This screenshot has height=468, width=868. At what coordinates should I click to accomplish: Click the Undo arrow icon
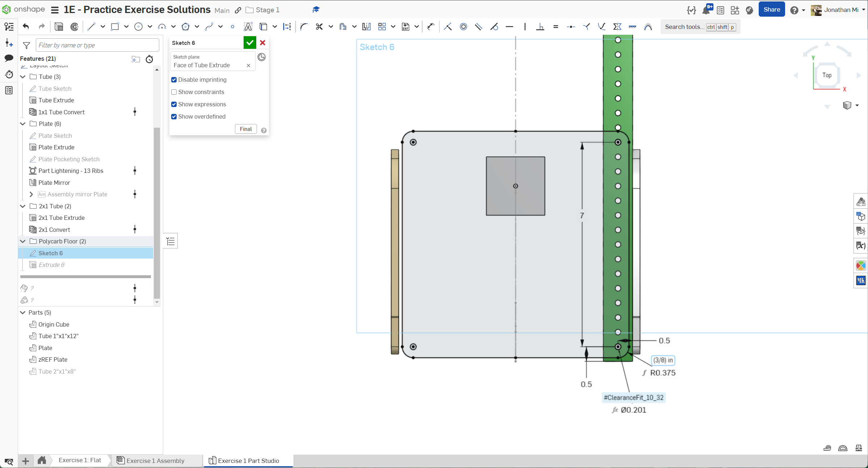(26, 26)
